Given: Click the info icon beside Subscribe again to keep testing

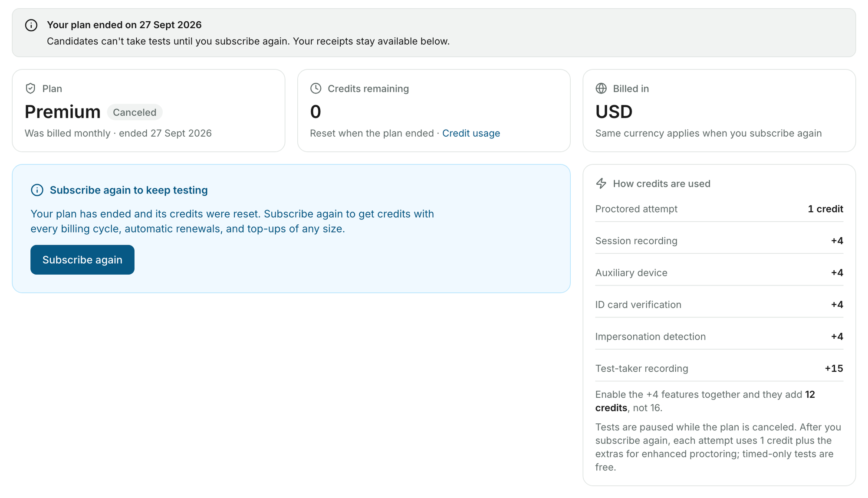Looking at the screenshot, I should (x=37, y=190).
